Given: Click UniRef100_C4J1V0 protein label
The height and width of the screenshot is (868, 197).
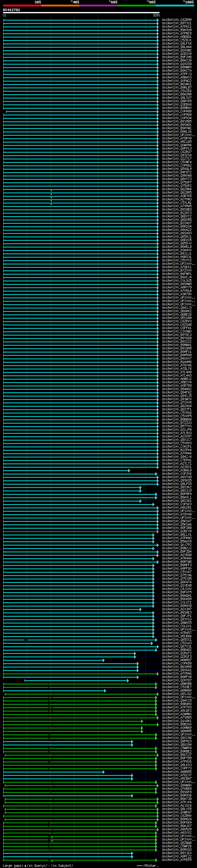Looking at the screenshot, I should pyautogui.click(x=177, y=589).
